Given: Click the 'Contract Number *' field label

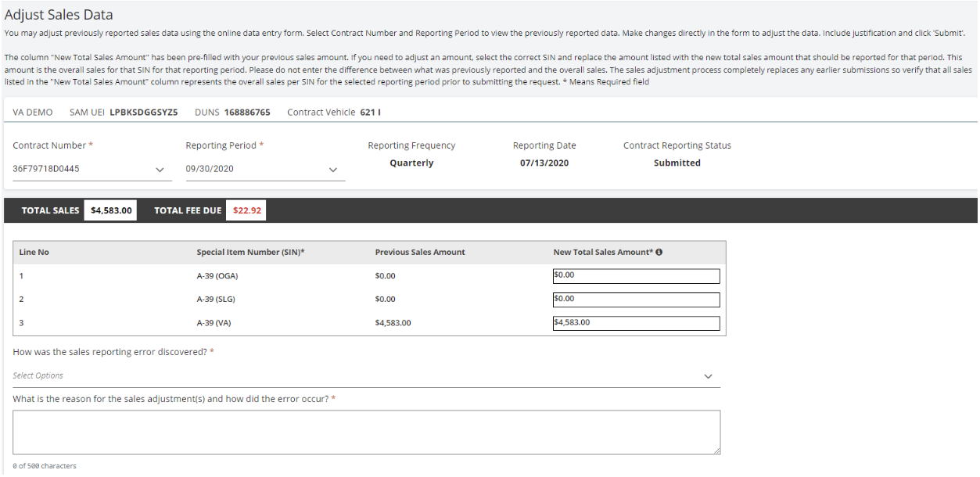Looking at the screenshot, I should point(53,145).
